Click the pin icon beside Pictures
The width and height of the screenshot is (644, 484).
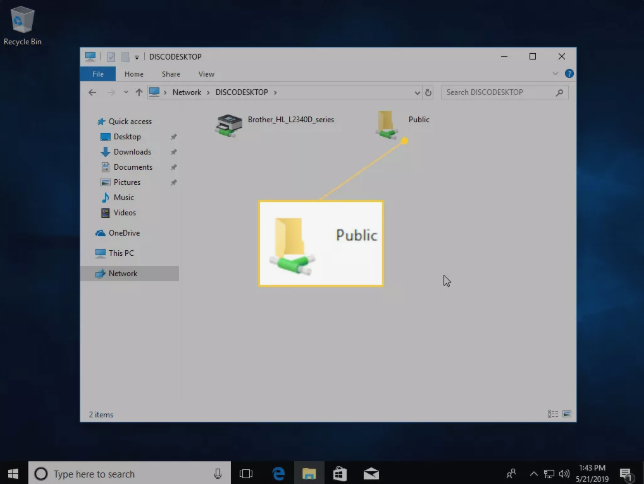click(x=174, y=182)
